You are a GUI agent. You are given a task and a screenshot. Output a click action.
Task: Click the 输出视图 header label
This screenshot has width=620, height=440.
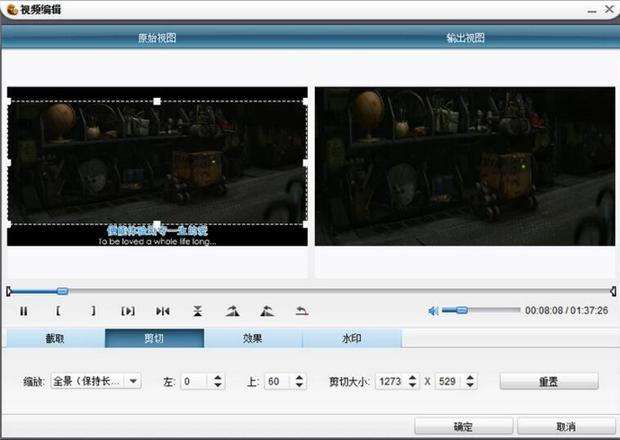pos(465,38)
